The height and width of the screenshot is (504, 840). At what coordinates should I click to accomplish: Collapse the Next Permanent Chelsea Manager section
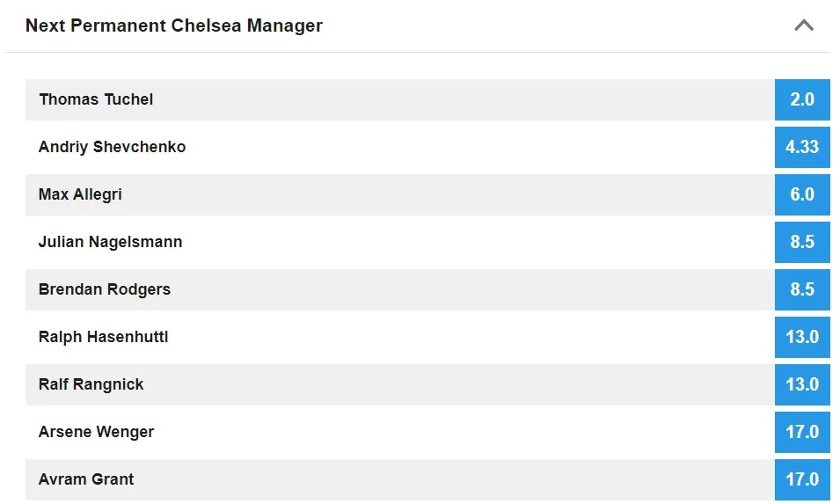pyautogui.click(x=803, y=26)
